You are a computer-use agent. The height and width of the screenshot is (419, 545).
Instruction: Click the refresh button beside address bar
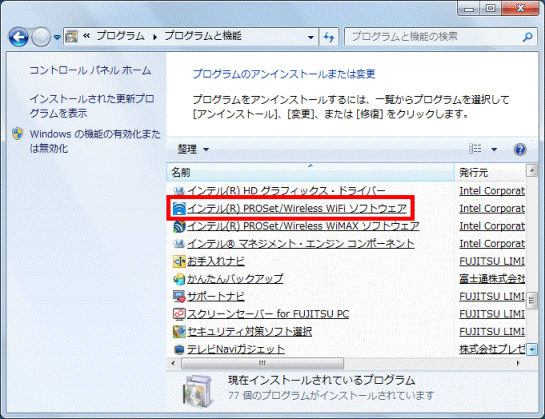click(x=328, y=37)
